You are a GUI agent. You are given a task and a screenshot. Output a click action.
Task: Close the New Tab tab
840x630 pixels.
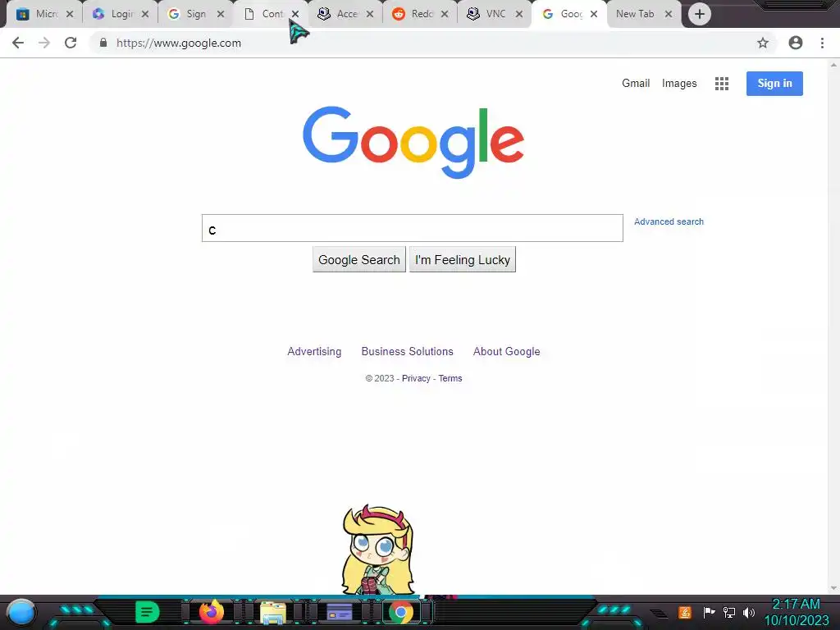pos(669,15)
